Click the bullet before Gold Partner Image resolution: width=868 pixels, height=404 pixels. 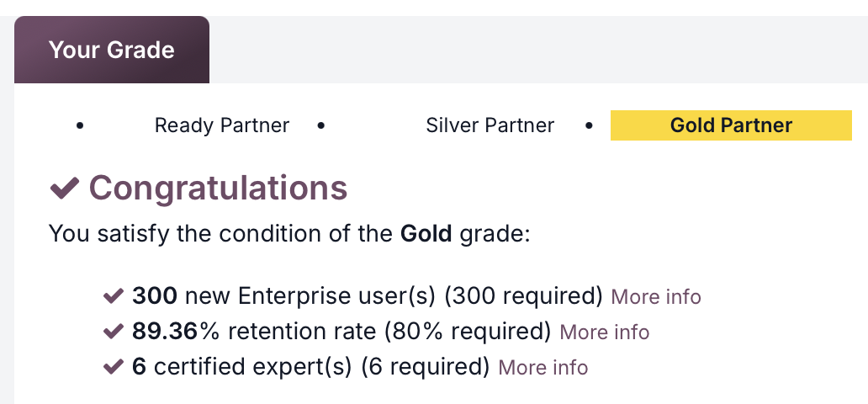coord(589,125)
